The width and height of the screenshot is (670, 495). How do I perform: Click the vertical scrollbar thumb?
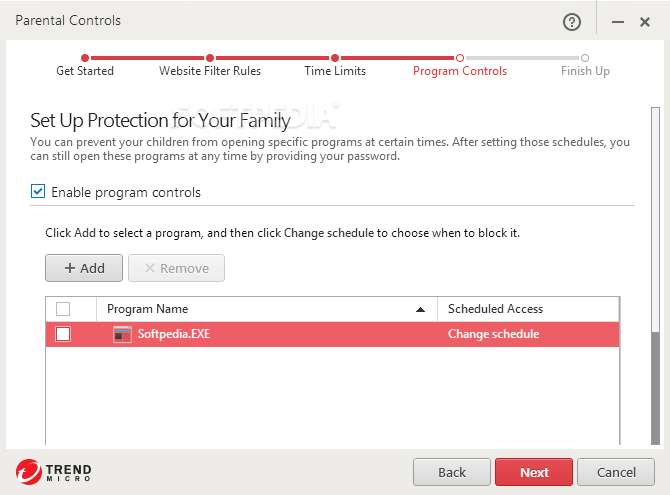(x=655, y=387)
